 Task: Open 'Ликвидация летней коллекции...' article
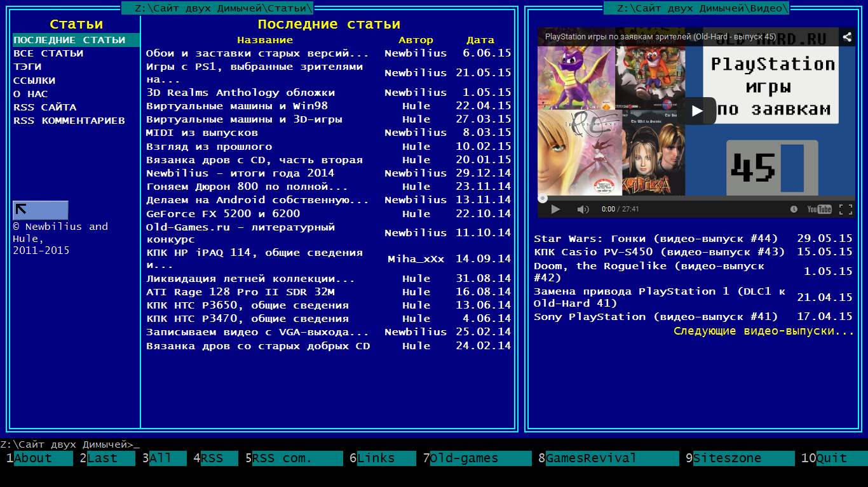tap(250, 279)
